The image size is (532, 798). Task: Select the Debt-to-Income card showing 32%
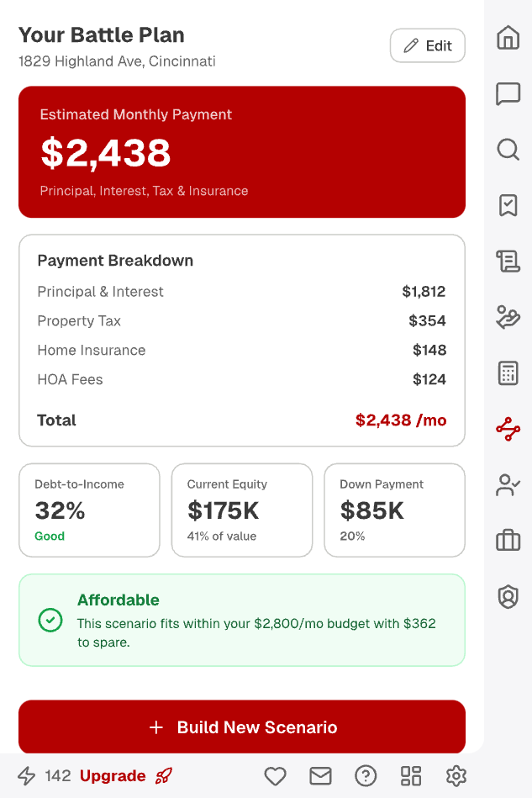point(89,510)
